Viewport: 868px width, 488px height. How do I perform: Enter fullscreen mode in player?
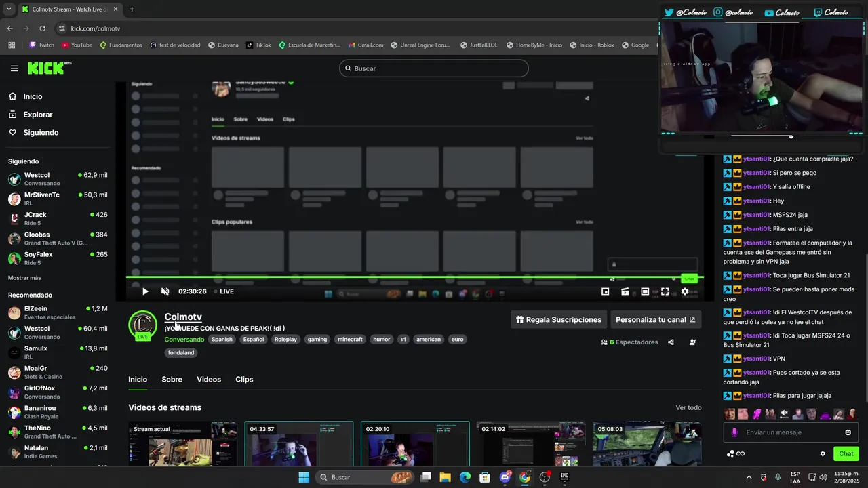click(665, 291)
